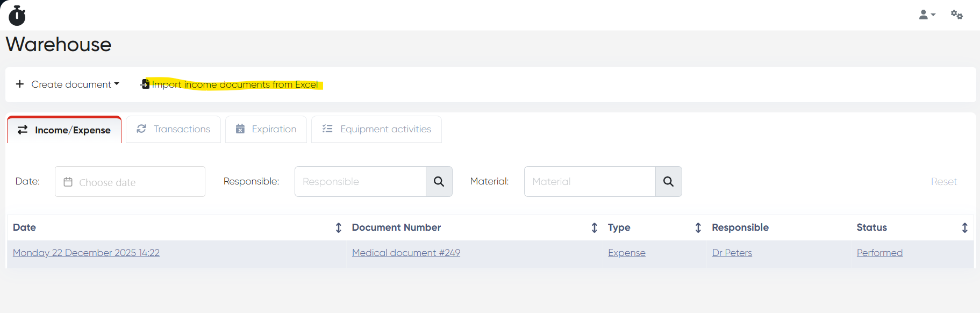
Task: Click the Material search magnifier icon
Action: pyautogui.click(x=668, y=182)
